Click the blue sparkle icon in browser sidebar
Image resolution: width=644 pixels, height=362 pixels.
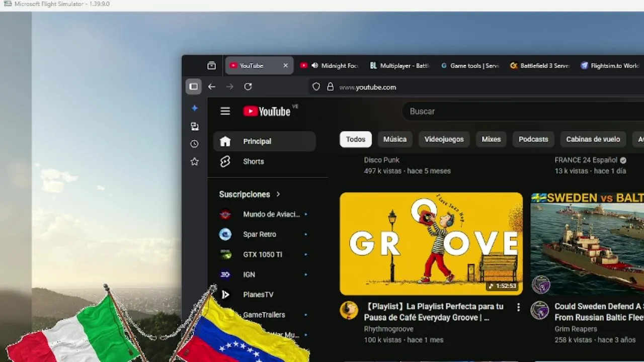tap(195, 108)
